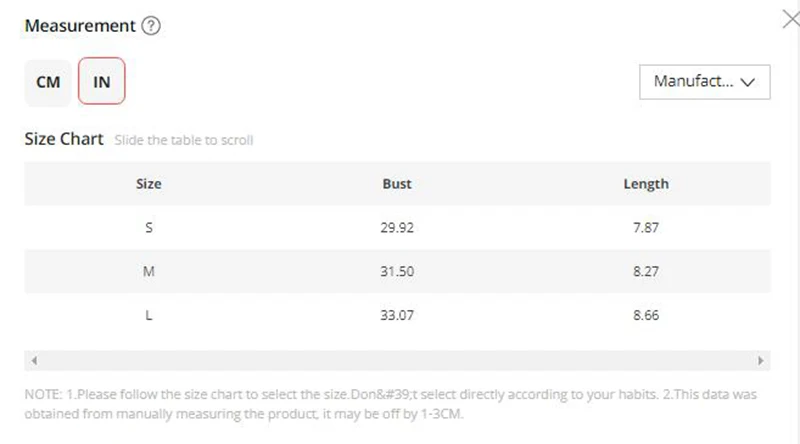Viewport: 800px width, 444px height.
Task: Select the IN unit option
Action: (x=102, y=81)
